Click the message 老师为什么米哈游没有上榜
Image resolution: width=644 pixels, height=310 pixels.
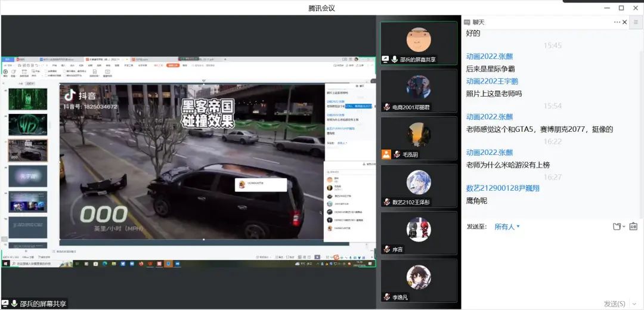508,165
